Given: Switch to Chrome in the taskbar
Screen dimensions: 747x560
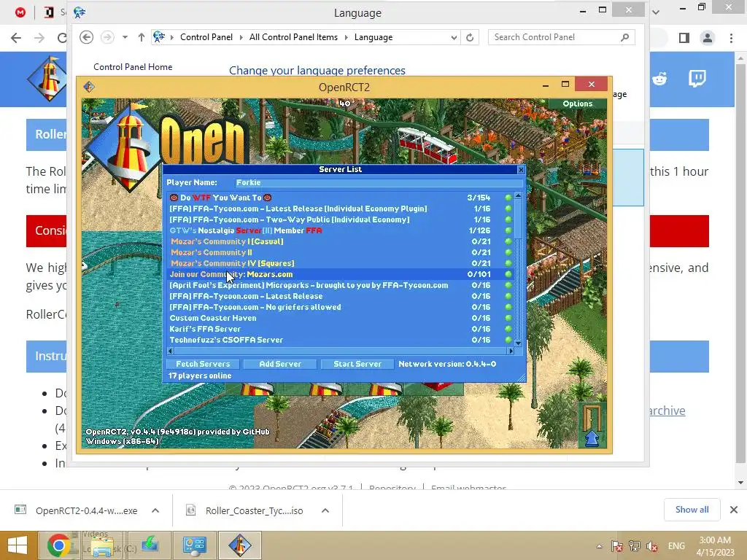Looking at the screenshot, I should 58,545.
